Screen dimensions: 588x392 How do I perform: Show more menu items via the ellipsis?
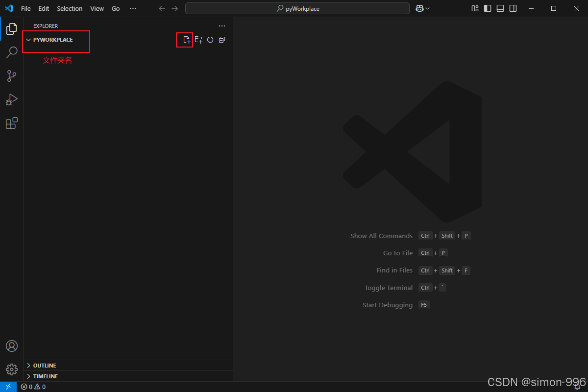tap(133, 8)
